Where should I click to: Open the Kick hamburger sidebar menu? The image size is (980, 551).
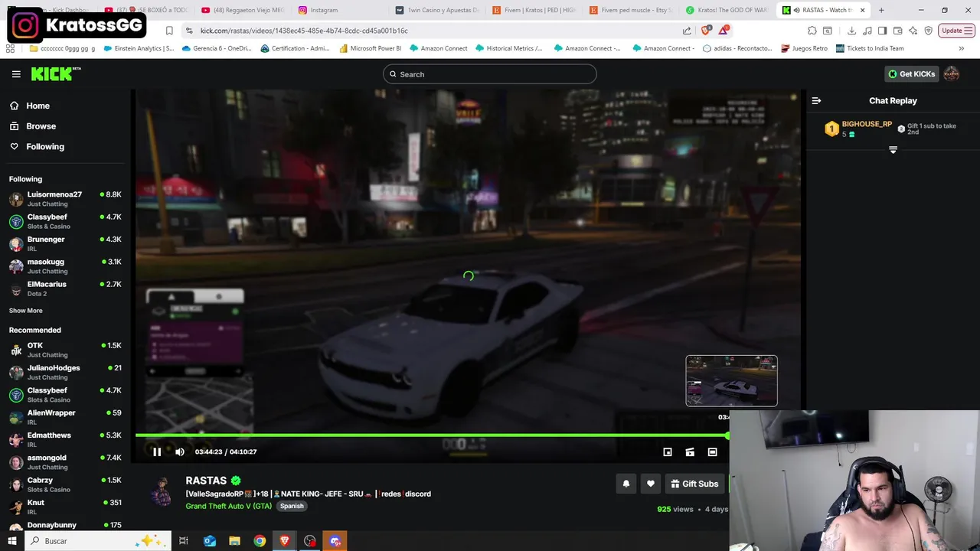coord(16,74)
